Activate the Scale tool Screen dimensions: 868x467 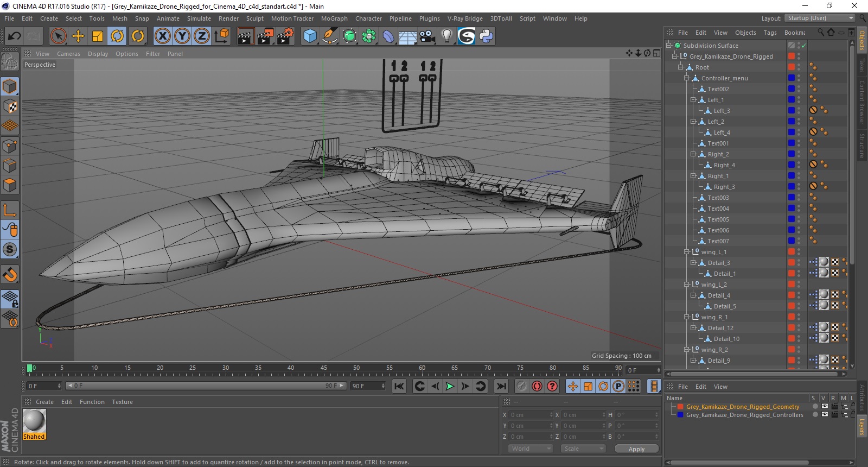(98, 36)
